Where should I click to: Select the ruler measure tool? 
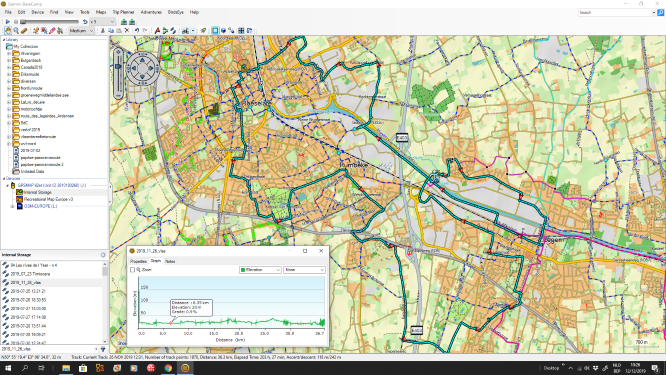tap(24, 31)
